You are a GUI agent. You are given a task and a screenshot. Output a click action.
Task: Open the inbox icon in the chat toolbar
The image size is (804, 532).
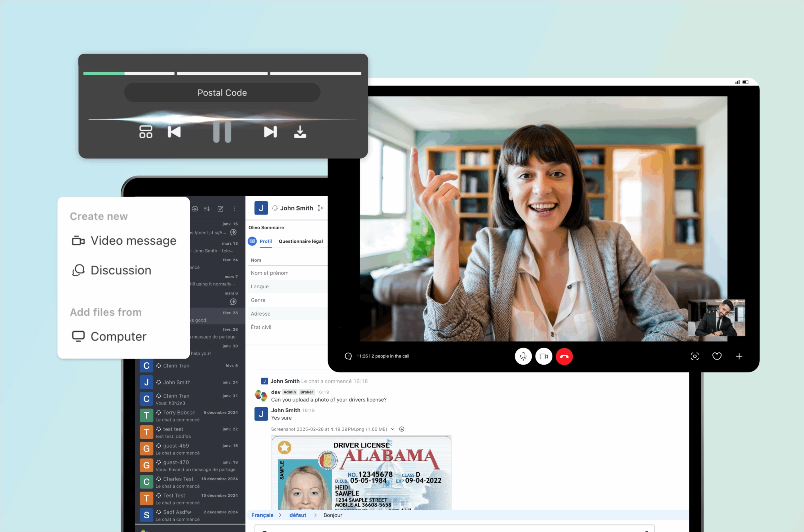(x=195, y=209)
